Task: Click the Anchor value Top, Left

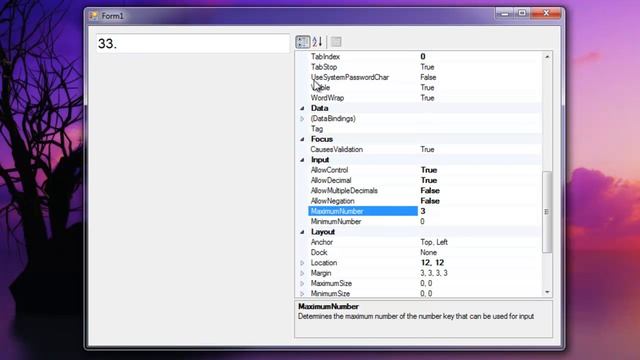Action: (434, 242)
